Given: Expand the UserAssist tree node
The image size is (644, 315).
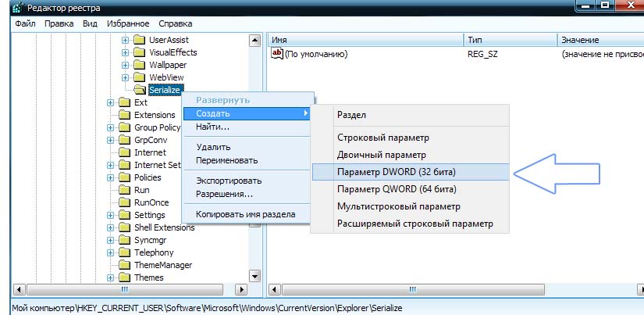Looking at the screenshot, I should [125, 40].
